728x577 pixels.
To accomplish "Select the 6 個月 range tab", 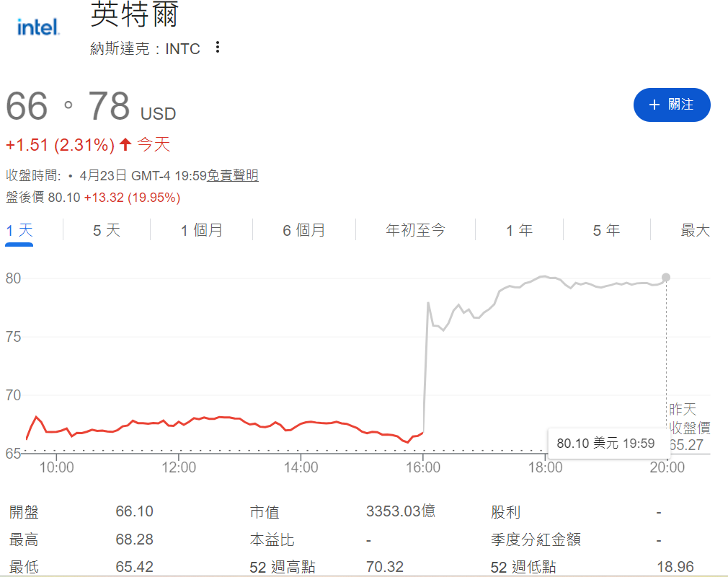I will coord(305,229).
